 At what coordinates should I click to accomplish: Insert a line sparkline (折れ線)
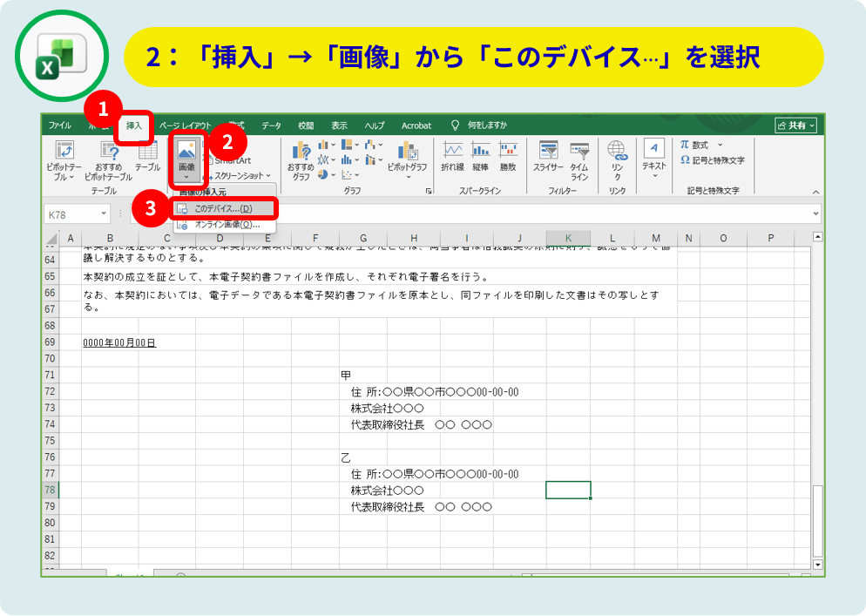452,153
